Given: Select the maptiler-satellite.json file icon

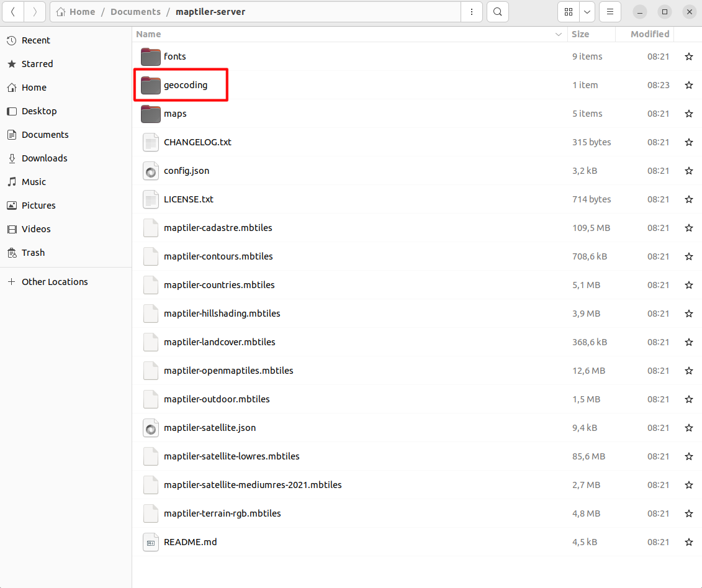Looking at the screenshot, I should 150,428.
